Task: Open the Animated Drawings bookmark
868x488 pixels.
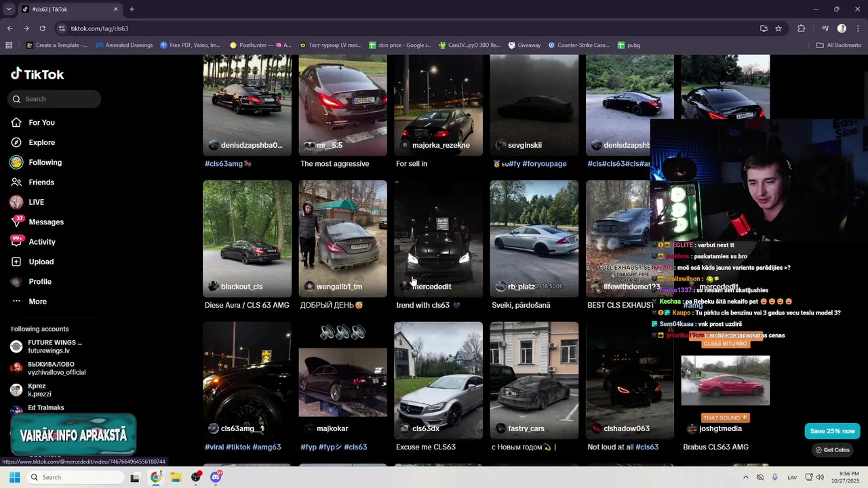Action: [x=124, y=45]
